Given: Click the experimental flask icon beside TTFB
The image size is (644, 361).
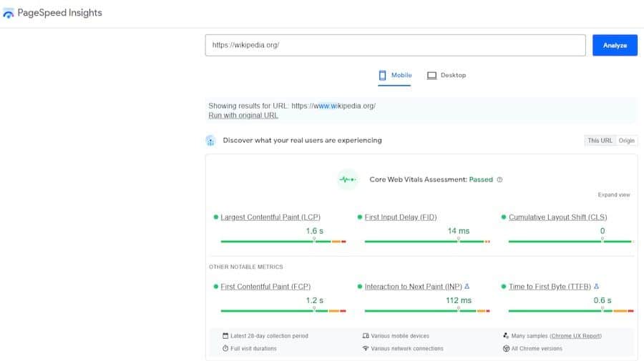Looking at the screenshot, I should coord(596,286).
